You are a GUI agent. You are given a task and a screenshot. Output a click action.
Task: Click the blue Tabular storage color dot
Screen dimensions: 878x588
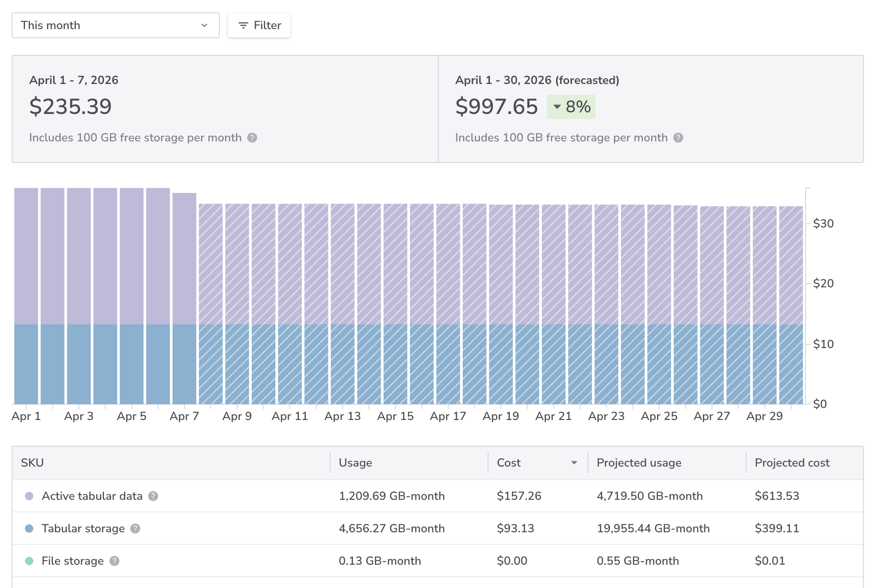point(29,529)
